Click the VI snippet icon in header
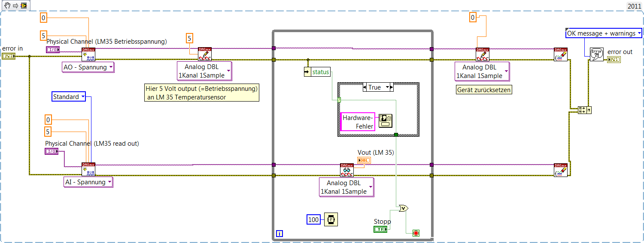 pyautogui.click(x=24, y=6)
